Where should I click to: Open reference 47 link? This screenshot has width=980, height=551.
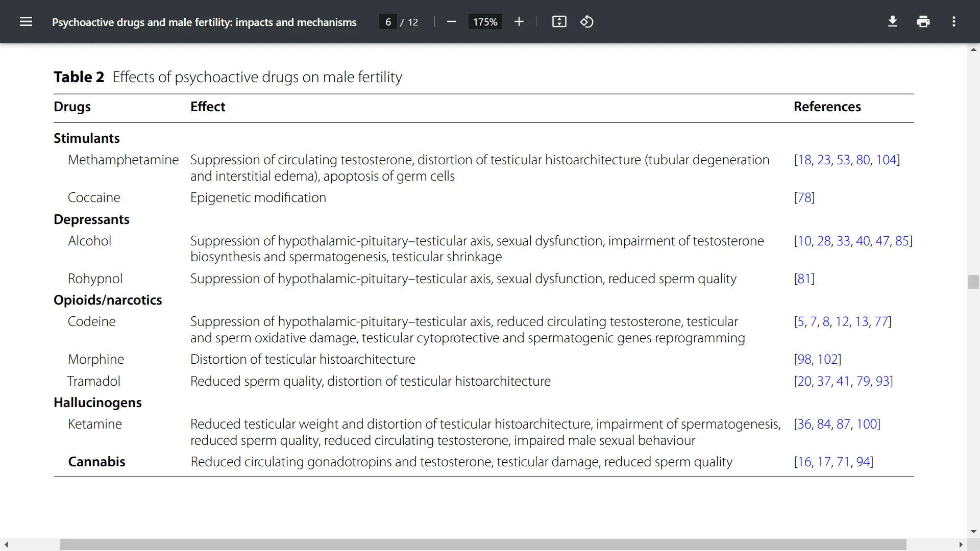coord(883,241)
